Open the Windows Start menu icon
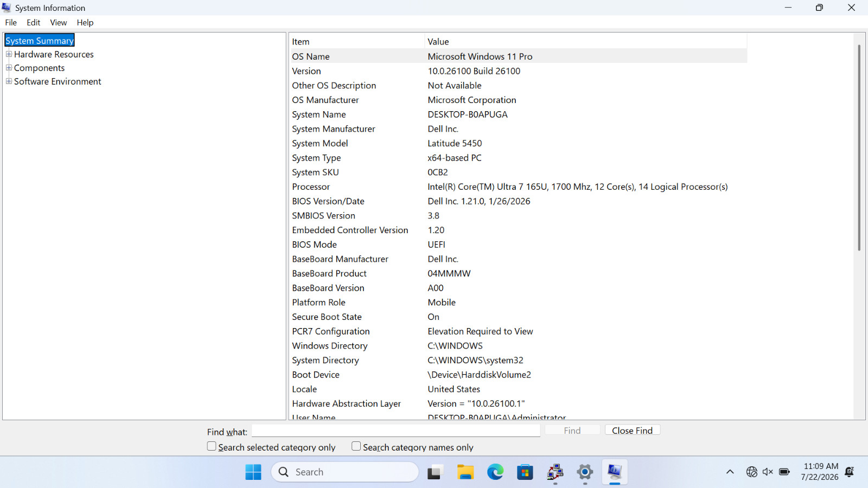The image size is (868, 488). pyautogui.click(x=253, y=472)
